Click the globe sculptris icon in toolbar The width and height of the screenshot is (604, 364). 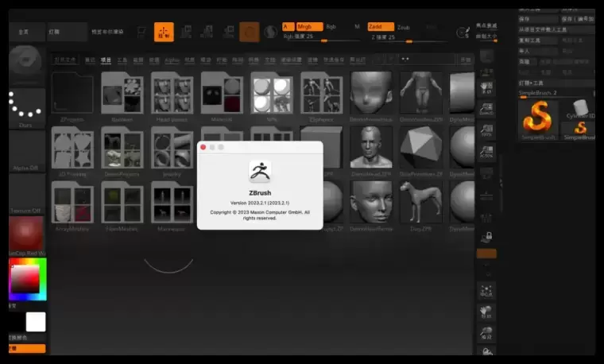[270, 32]
